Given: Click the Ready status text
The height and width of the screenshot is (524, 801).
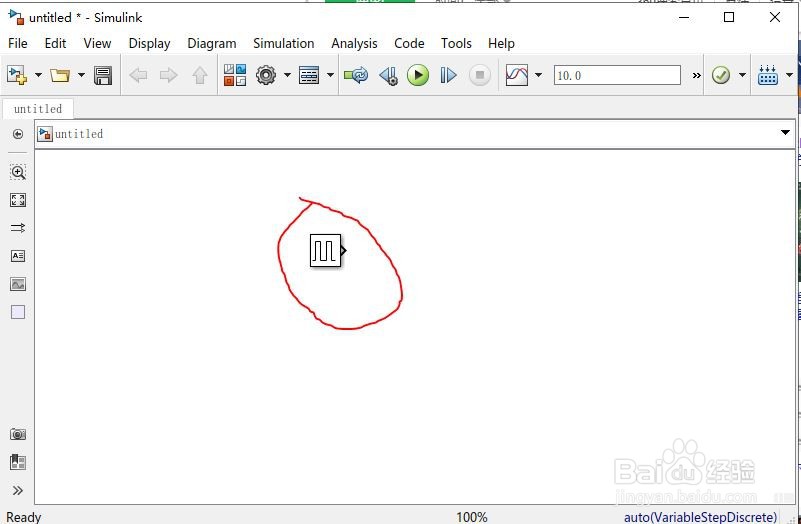Looking at the screenshot, I should pyautogui.click(x=23, y=517).
